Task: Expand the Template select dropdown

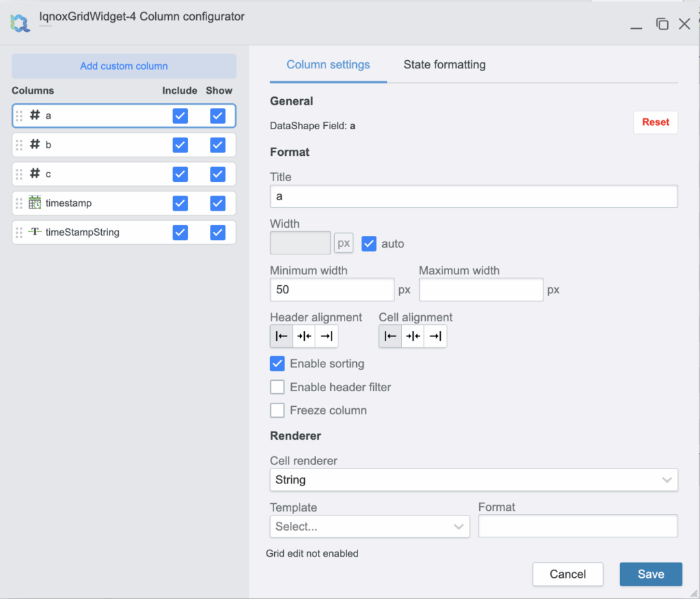Action: (369, 527)
